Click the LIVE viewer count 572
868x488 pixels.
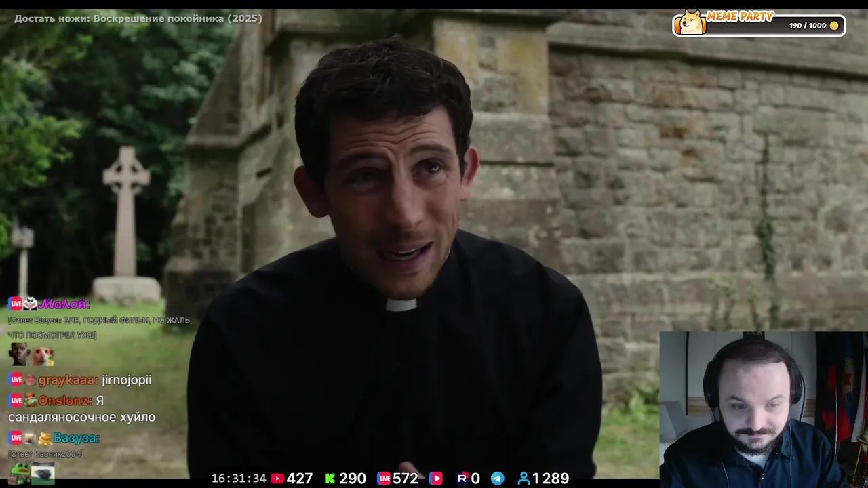coord(406,479)
